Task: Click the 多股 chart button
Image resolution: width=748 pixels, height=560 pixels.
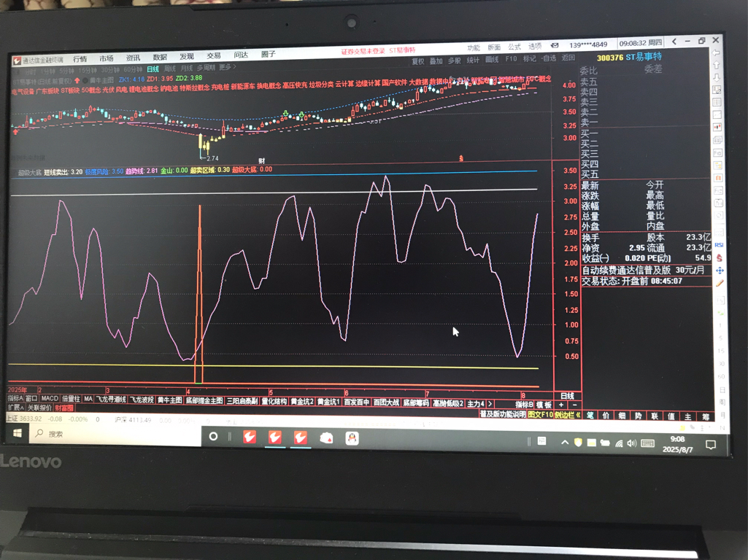Action: pyautogui.click(x=455, y=61)
